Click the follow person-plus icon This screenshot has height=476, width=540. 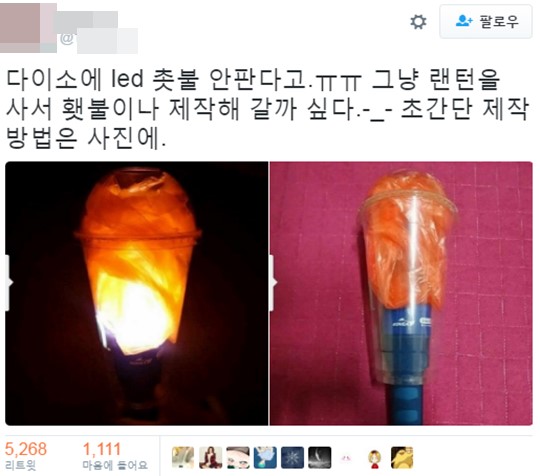(x=464, y=21)
